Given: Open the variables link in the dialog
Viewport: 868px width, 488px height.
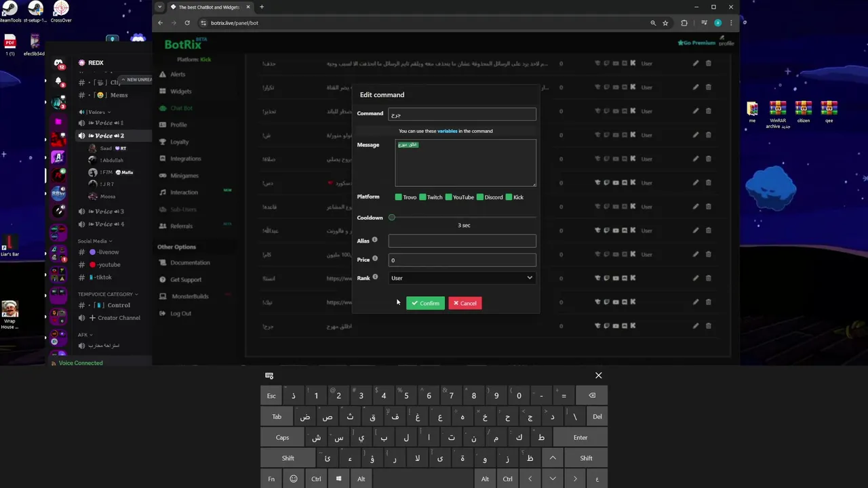Looking at the screenshot, I should coord(447,131).
